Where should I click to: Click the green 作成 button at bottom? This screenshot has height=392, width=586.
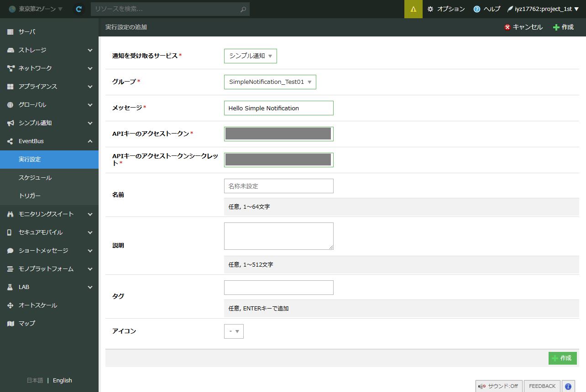562,358
